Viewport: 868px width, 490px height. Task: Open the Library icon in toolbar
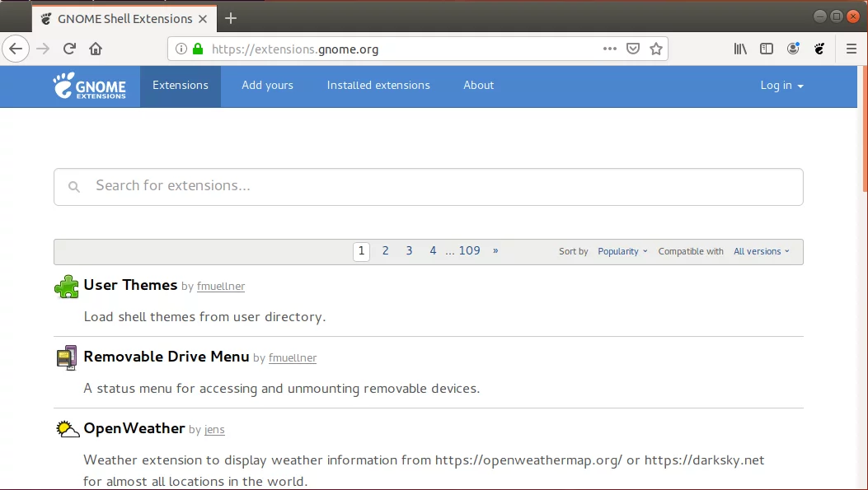[x=740, y=49]
